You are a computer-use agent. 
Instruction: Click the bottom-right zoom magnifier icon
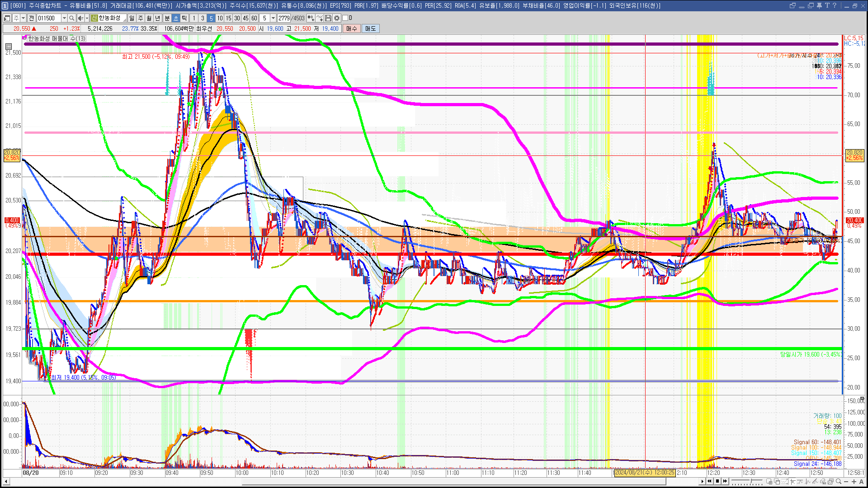[x=839, y=481]
